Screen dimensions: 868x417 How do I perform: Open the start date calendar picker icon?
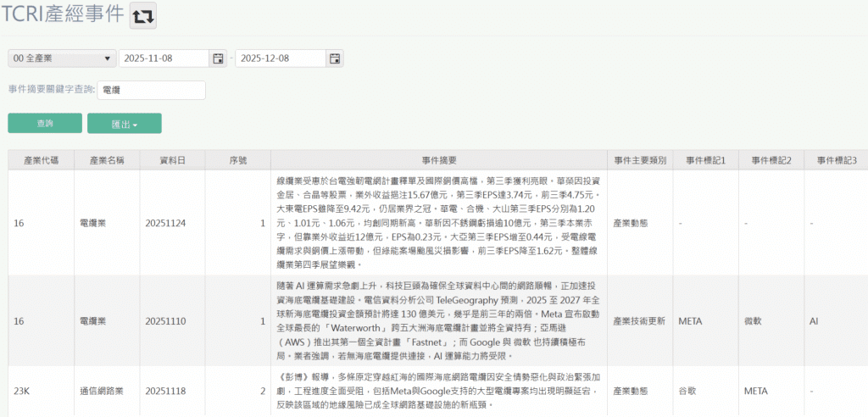[218, 58]
